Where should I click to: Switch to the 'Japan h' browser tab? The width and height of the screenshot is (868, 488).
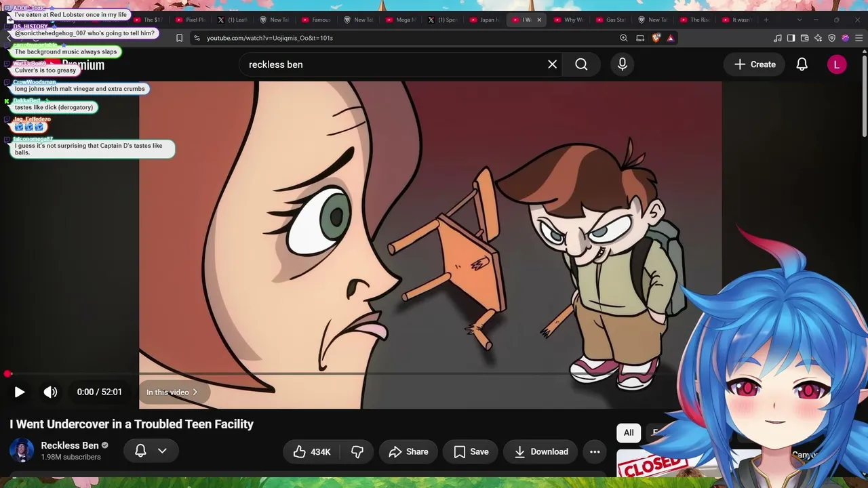coord(484,20)
